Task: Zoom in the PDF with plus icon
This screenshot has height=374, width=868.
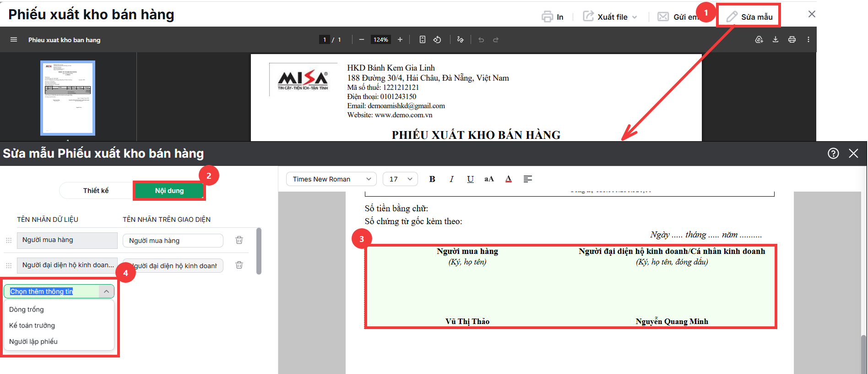Action: coord(400,39)
